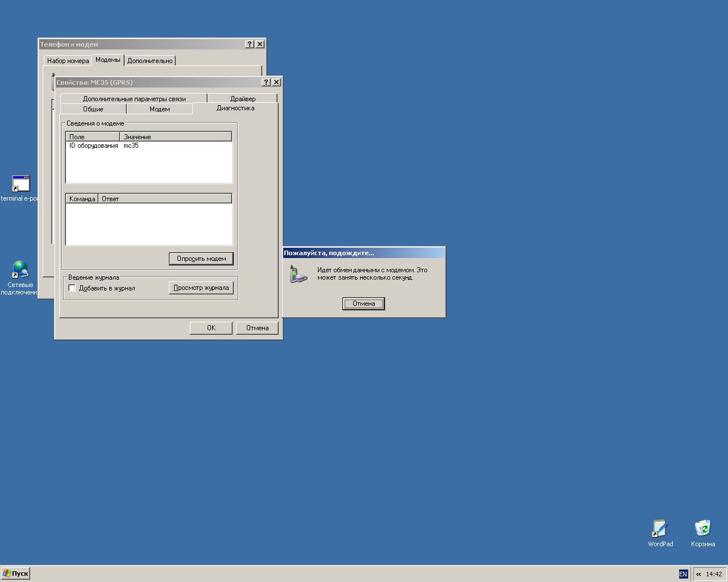728x582 pixels.
Task: Click help button in Свойства: MC35 title bar
Action: [x=266, y=82]
